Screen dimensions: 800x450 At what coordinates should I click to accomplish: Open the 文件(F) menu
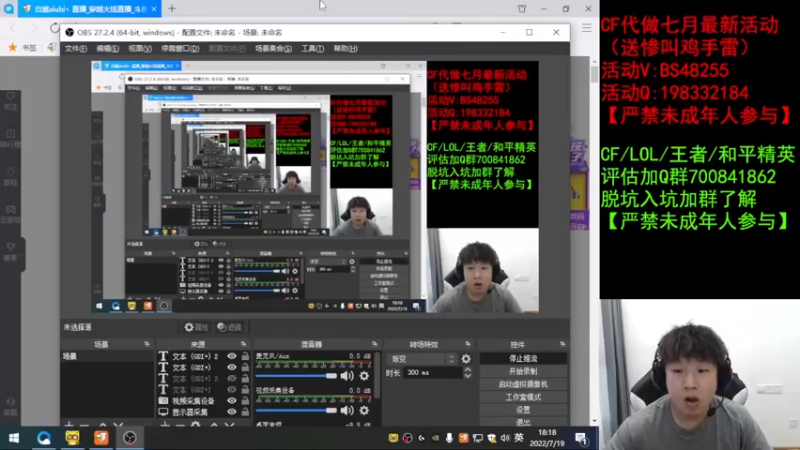click(76, 48)
